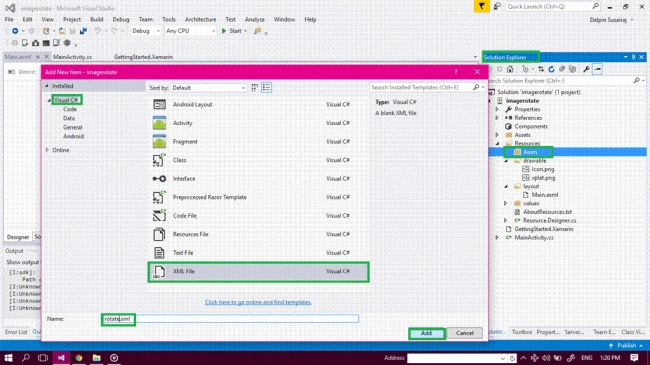Open Task View on taskbar
The height and width of the screenshot is (365, 650).
(43, 358)
